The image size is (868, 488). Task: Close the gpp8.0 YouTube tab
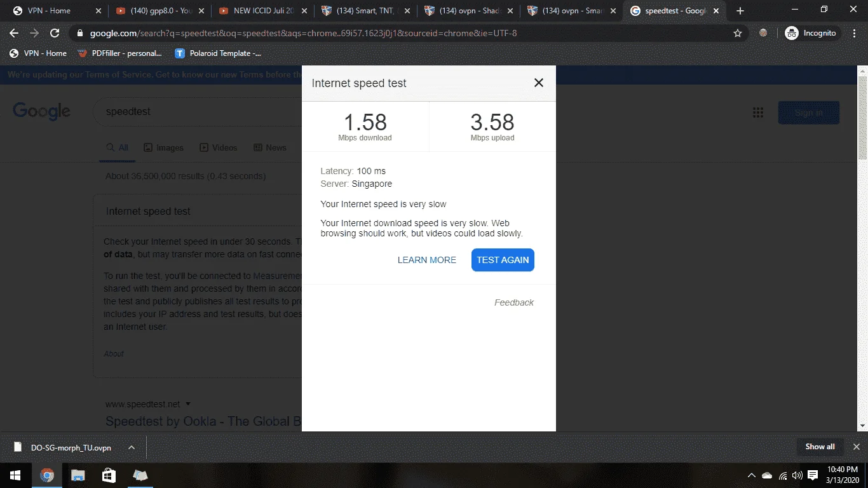pos(200,11)
